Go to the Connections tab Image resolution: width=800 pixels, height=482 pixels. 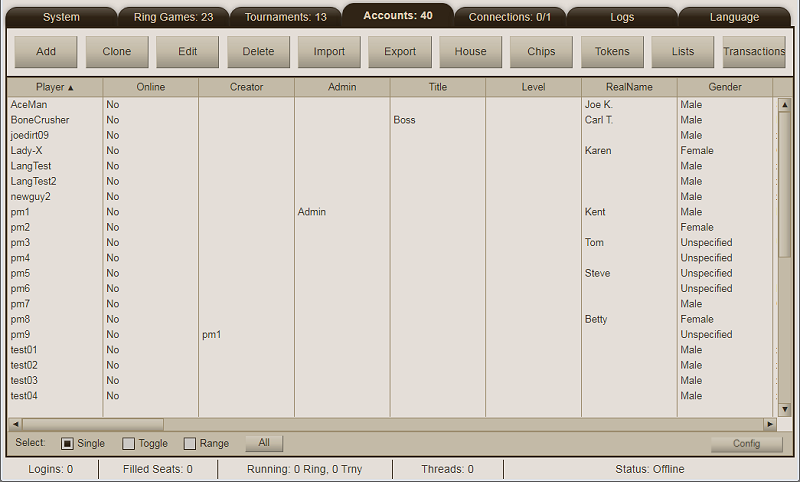point(510,17)
